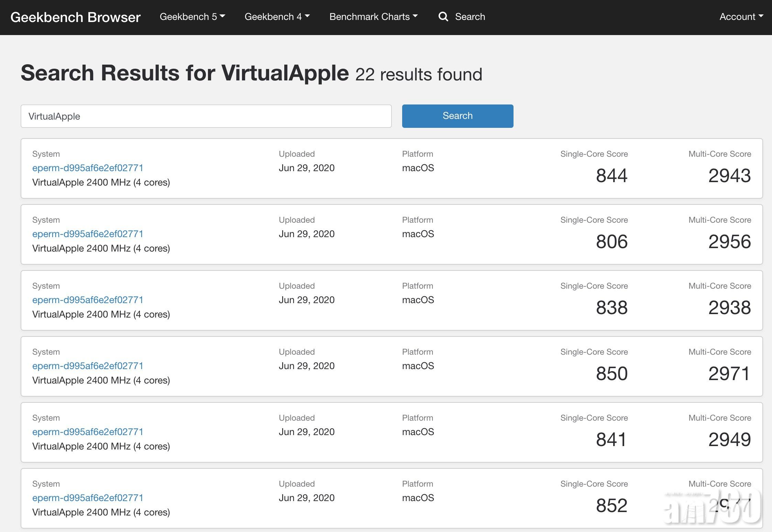
Task: Go to Geekbench Browser home logo
Action: (76, 17)
